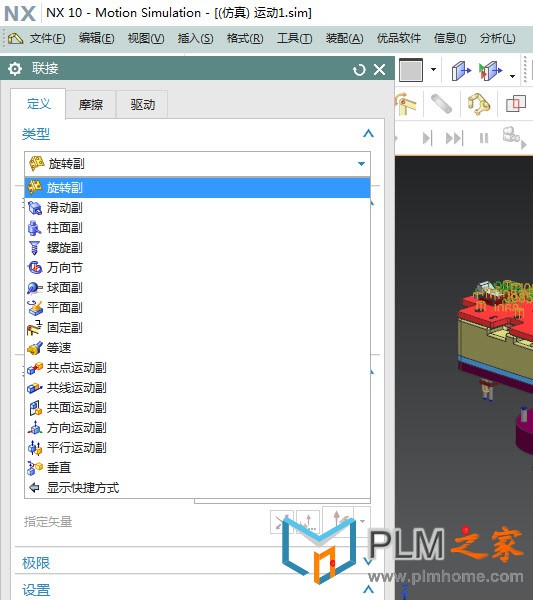Open the 视图(V) menu

point(146,38)
